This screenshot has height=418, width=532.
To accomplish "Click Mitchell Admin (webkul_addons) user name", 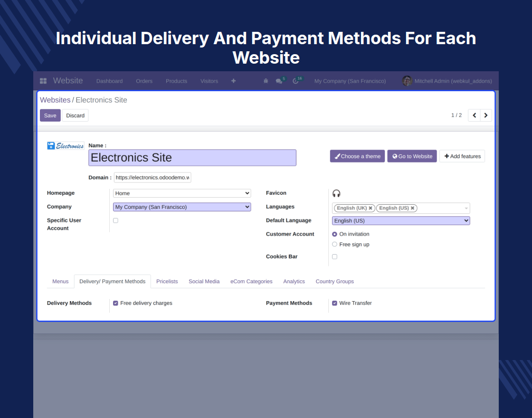I will [x=453, y=81].
